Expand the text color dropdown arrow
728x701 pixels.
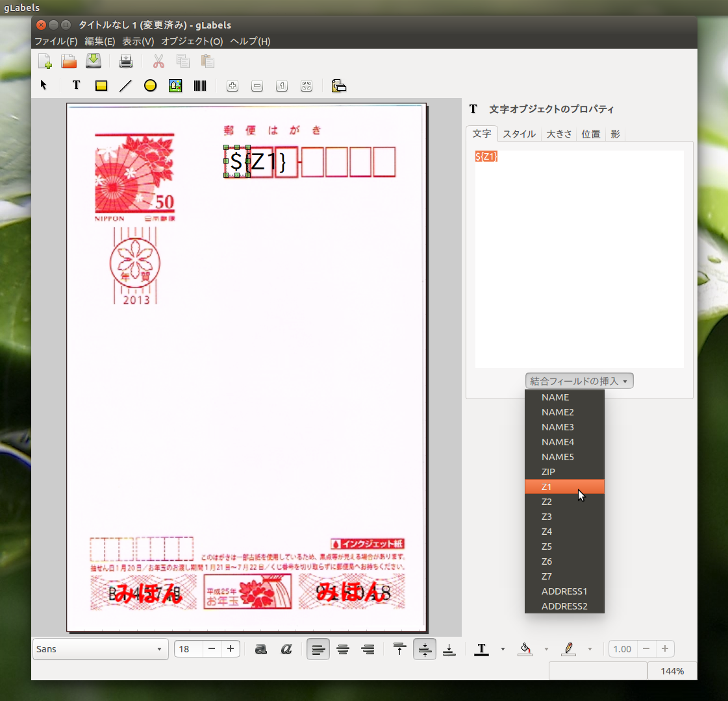(503, 649)
